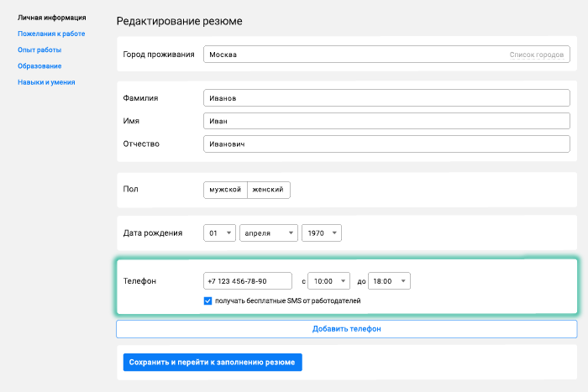Open «Пожелания к работе» in sidebar
This screenshot has height=392, width=588.
[51, 34]
